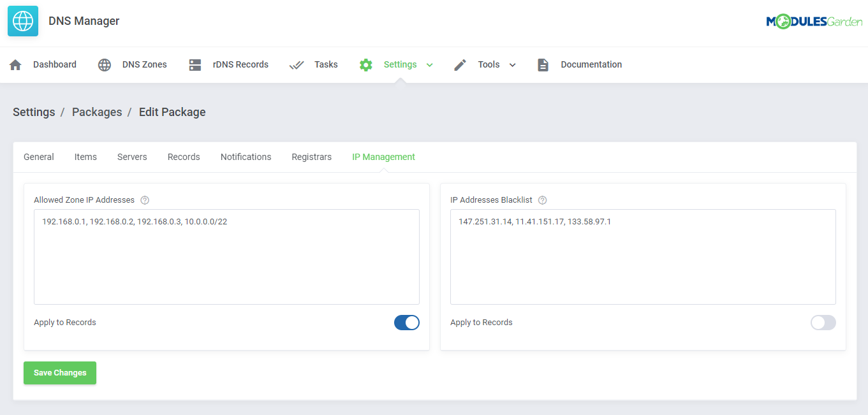Enable Apply to Records for the IP blacklist
Viewport: 868px width, 415px height.
click(x=823, y=323)
